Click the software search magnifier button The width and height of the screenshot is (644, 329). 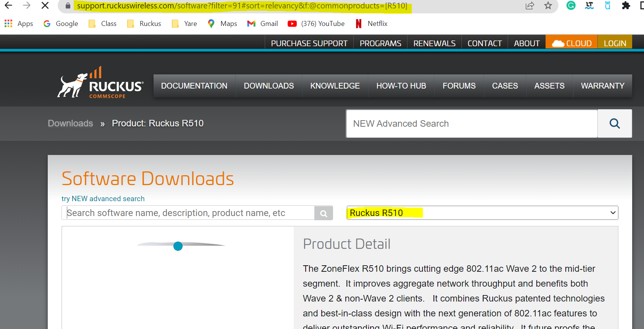324,213
